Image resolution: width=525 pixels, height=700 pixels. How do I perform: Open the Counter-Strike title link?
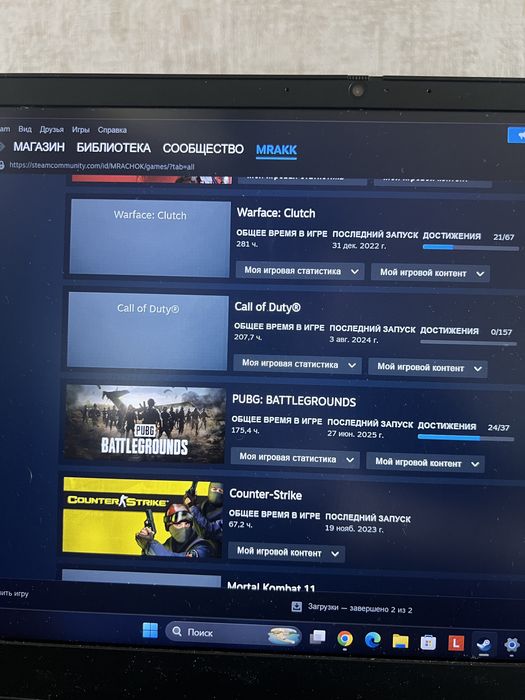266,494
